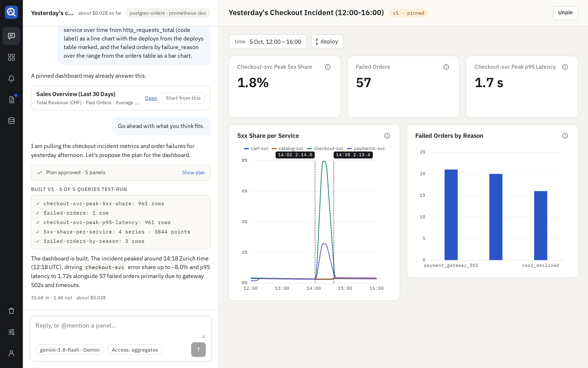Open settings sliders icon in sidebar

[11, 332]
